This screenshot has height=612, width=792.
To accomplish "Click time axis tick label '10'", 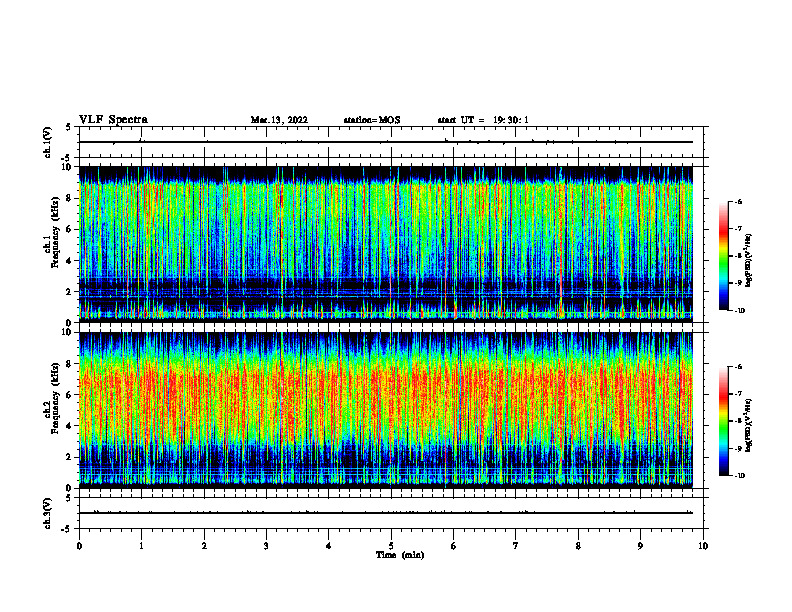I will (703, 546).
